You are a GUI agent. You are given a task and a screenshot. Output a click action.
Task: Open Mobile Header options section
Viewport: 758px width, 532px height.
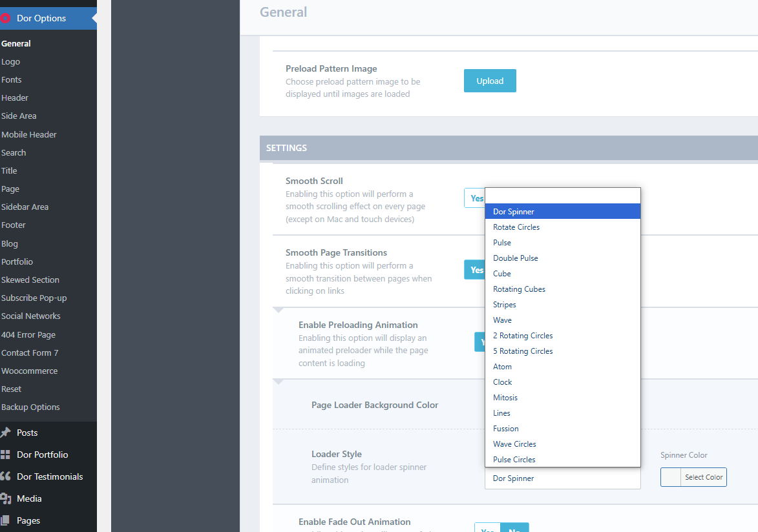(x=29, y=134)
